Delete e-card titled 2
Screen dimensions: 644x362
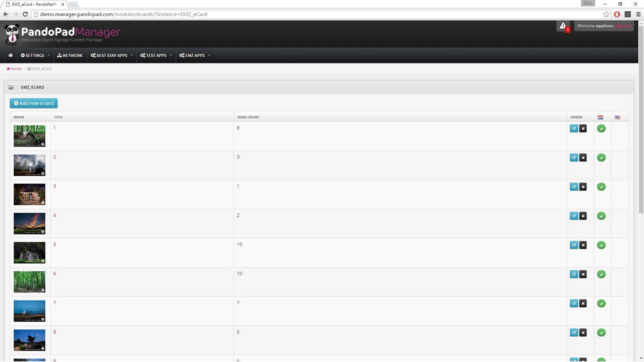[583, 158]
